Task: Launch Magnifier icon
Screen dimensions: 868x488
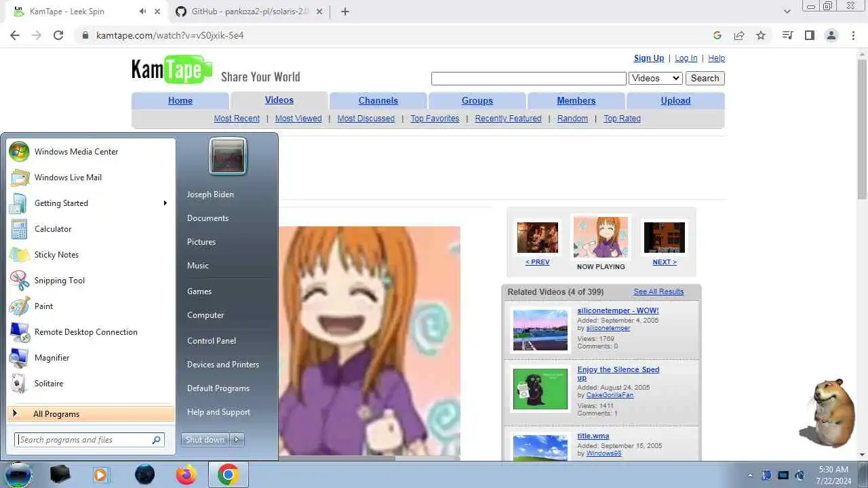Action: pyautogui.click(x=19, y=358)
